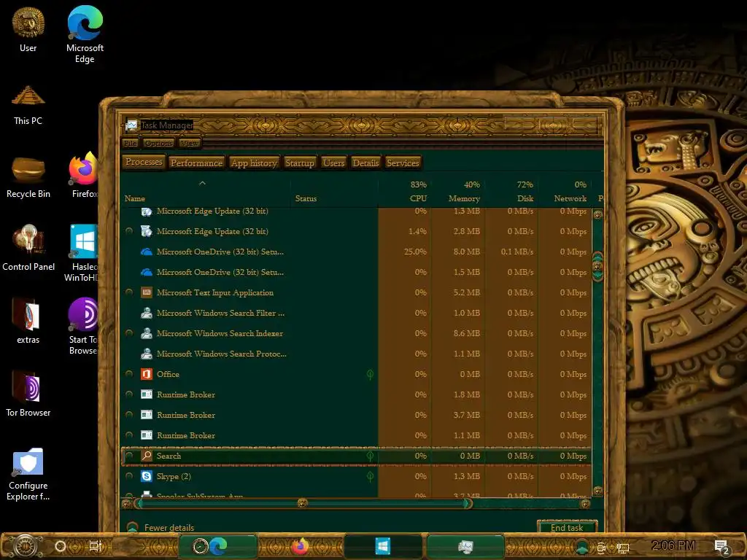The height and width of the screenshot is (560, 747).
Task: Switch to the Details tab
Action: (x=366, y=163)
